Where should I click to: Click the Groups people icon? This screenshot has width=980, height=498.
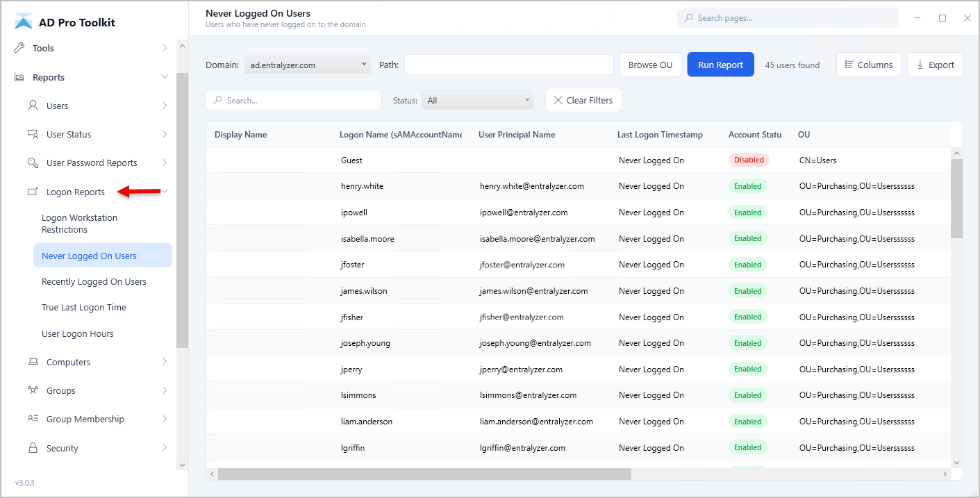[x=34, y=390]
